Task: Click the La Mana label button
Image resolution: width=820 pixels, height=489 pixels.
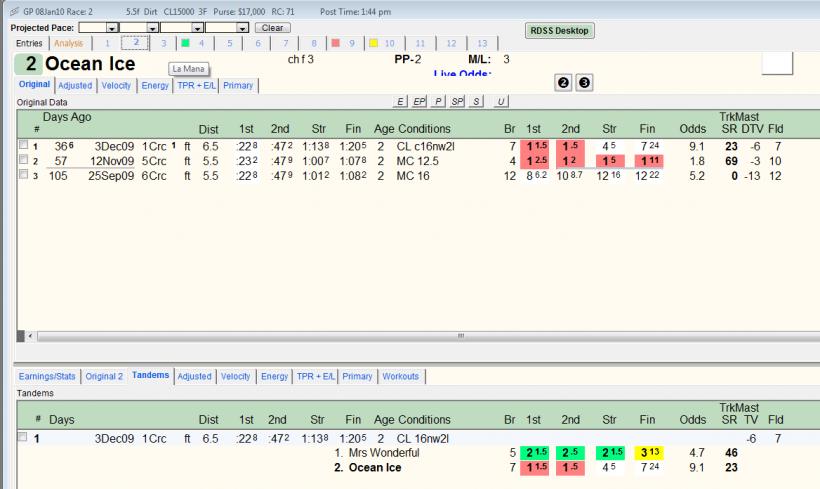Action: coord(188,69)
